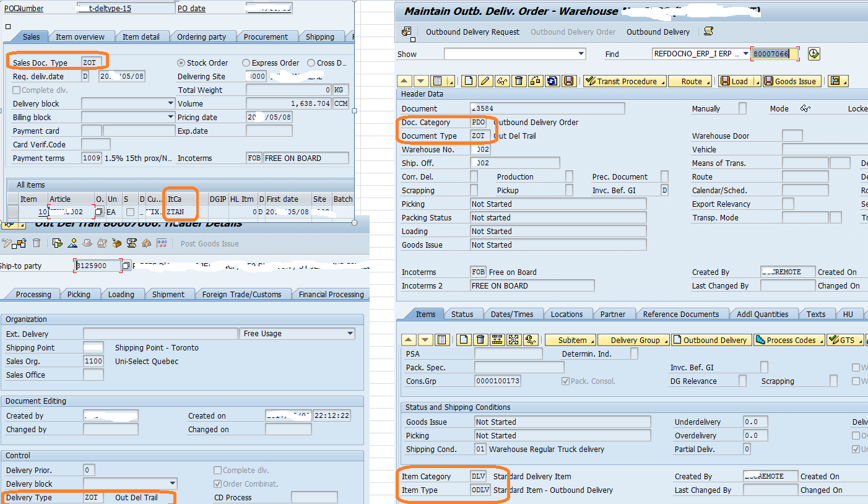The image size is (868, 504).
Task: Open the Process Codes dropdown button
Action: tap(788, 340)
